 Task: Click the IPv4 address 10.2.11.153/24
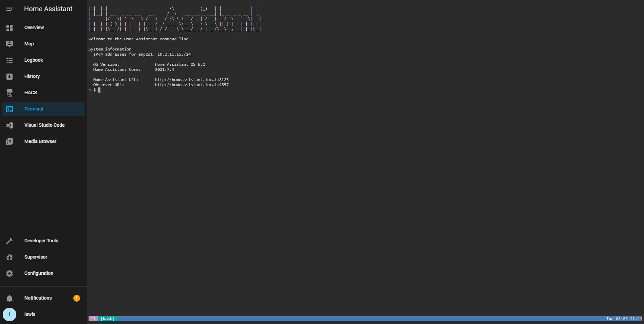tap(174, 54)
